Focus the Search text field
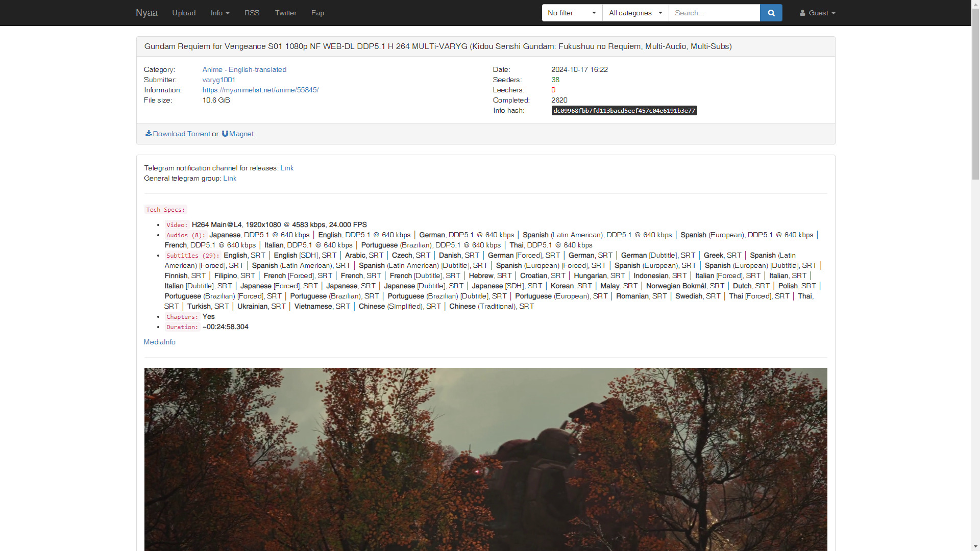This screenshot has width=980, height=551. 714,13
